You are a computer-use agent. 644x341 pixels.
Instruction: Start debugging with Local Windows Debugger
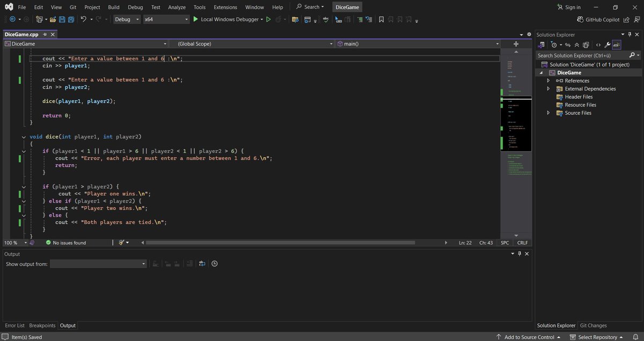click(228, 19)
